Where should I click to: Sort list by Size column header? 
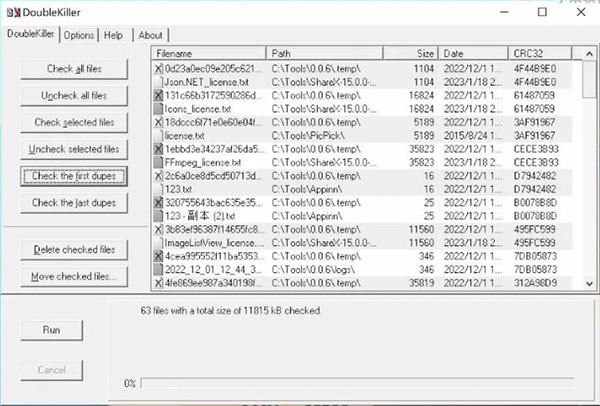click(x=411, y=54)
